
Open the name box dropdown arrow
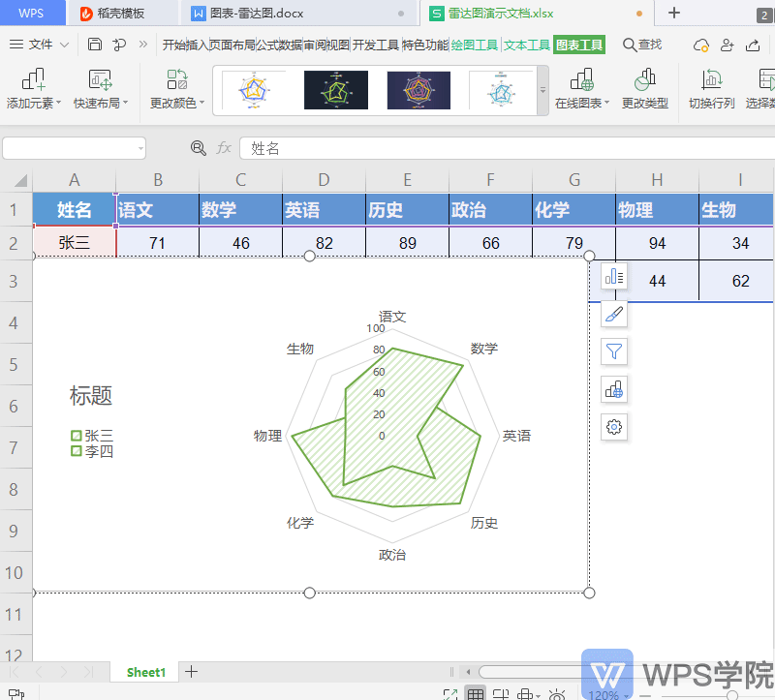pyautogui.click(x=140, y=148)
